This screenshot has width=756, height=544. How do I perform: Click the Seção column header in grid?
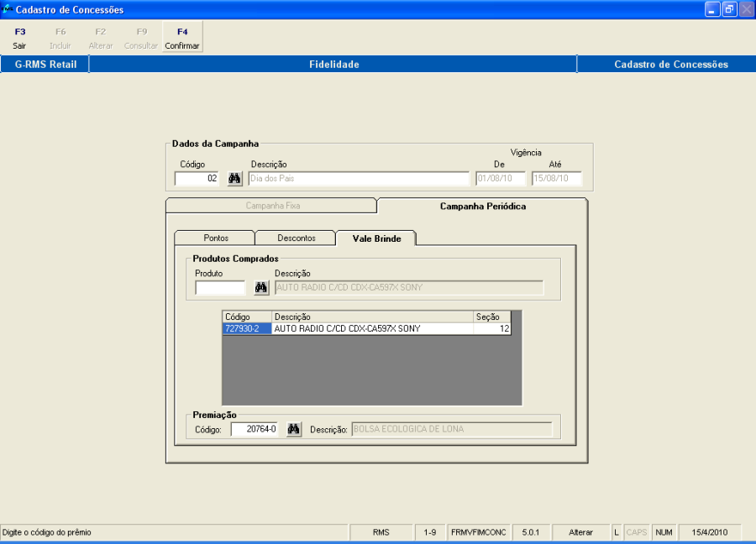(491, 317)
